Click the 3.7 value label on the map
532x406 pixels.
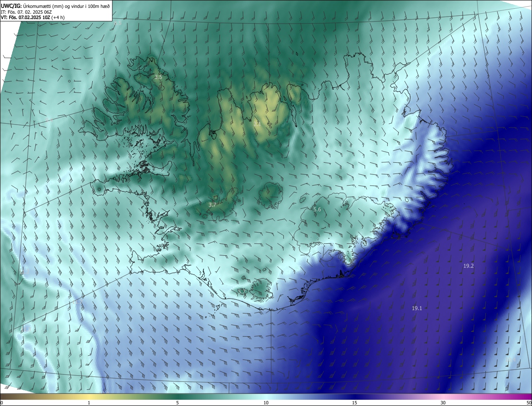click(212, 205)
